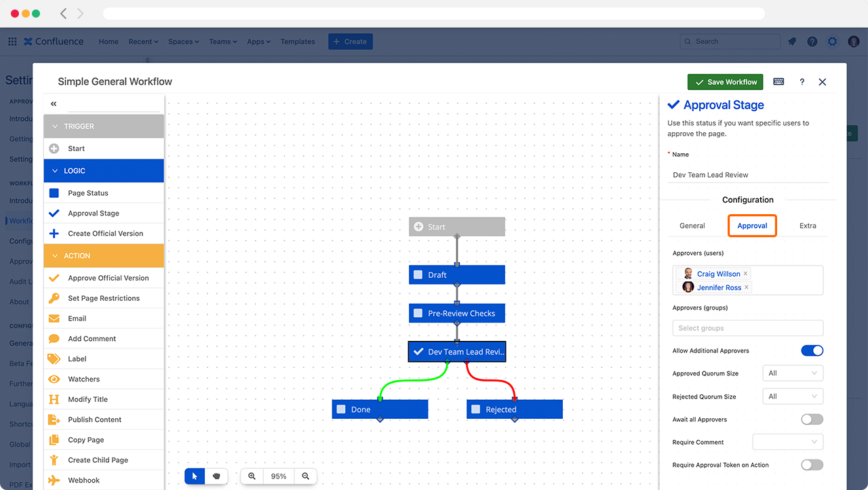Disable Allow Additional Approvers toggle
Screen dimensions: 868x490
(812, 351)
